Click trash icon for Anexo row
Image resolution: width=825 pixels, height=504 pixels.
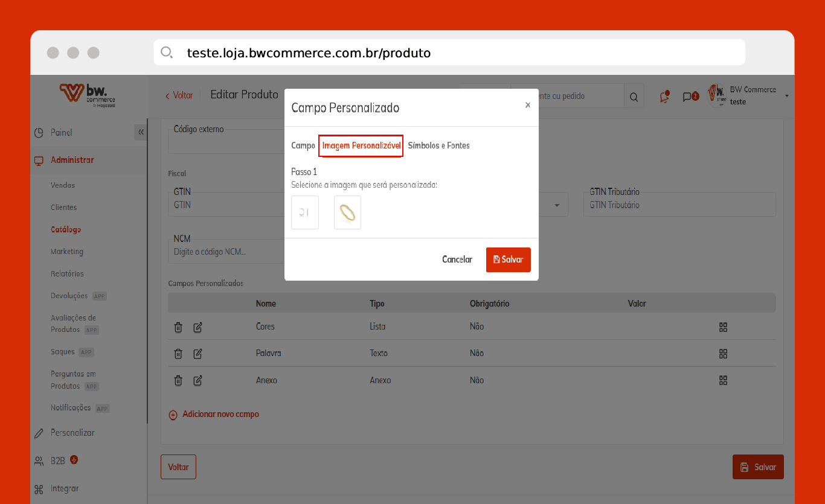pos(178,381)
